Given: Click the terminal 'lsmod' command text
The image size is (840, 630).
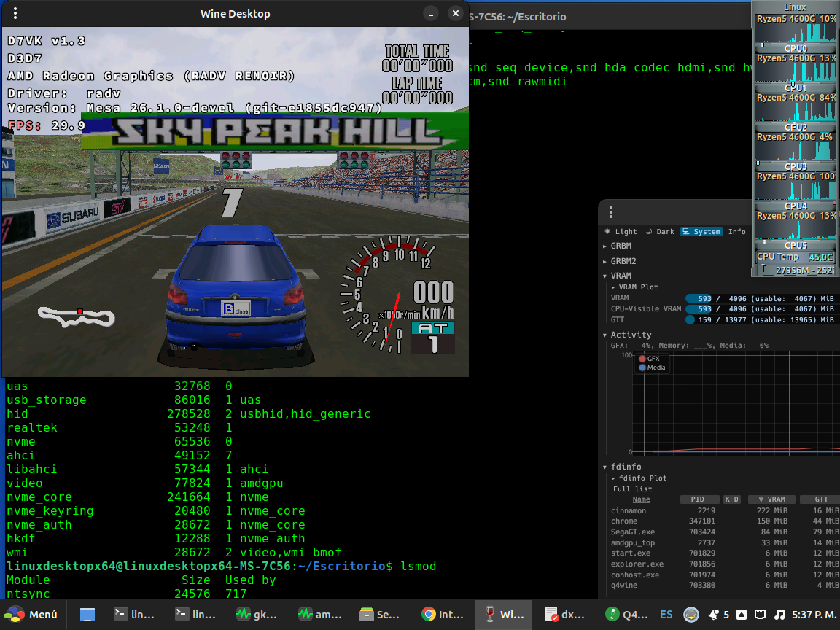Looking at the screenshot, I should pyautogui.click(x=419, y=567).
